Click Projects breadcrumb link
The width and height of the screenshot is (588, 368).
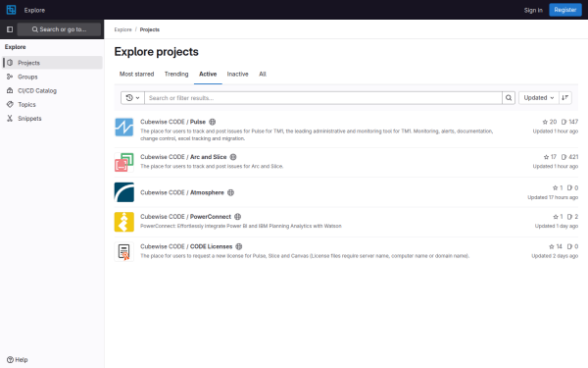pyautogui.click(x=150, y=29)
